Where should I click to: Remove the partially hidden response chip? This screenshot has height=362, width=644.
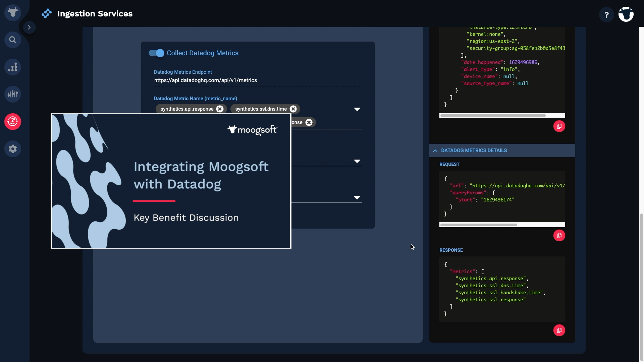click(309, 122)
